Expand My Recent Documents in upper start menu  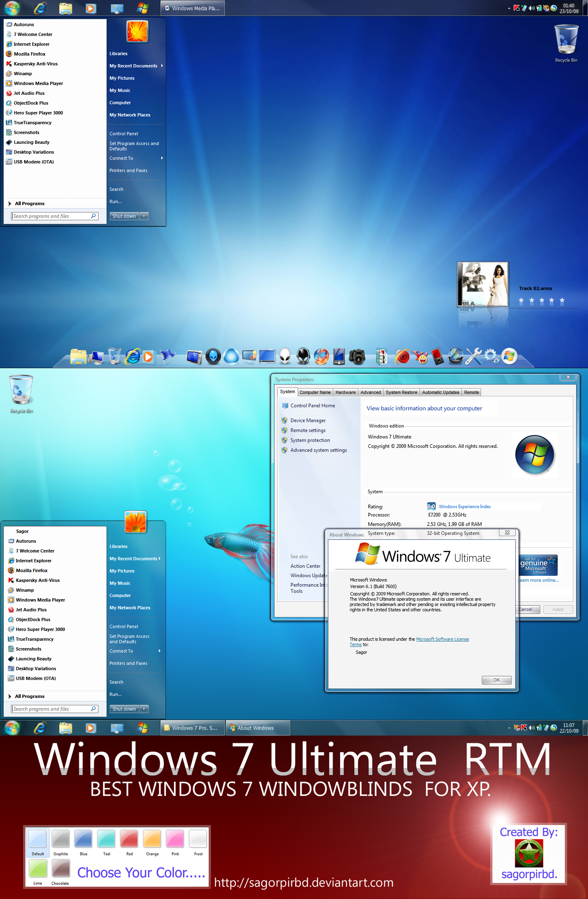tap(136, 66)
